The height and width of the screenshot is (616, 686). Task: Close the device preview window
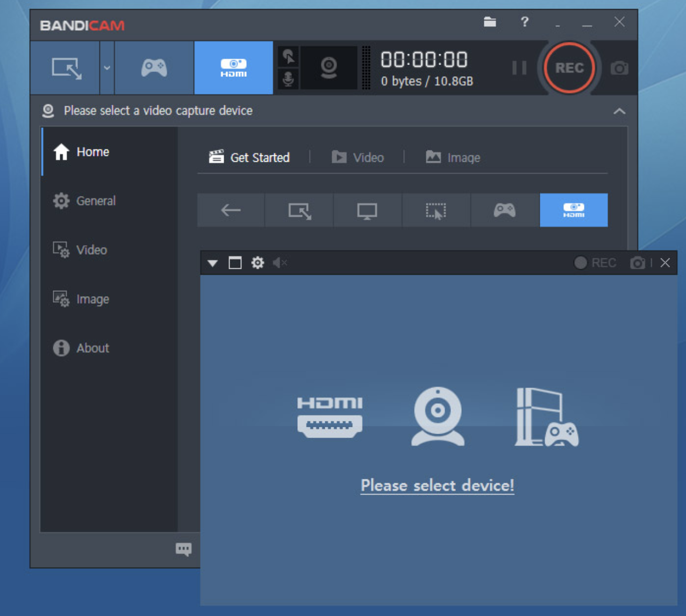[665, 263]
